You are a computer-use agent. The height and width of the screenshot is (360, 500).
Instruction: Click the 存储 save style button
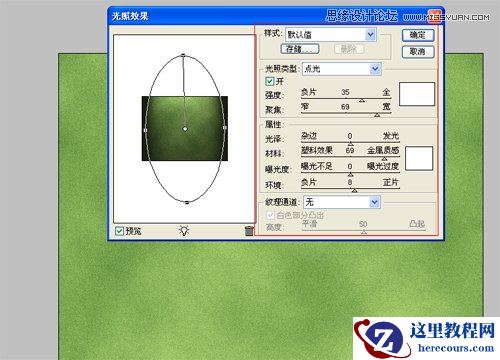(300, 49)
